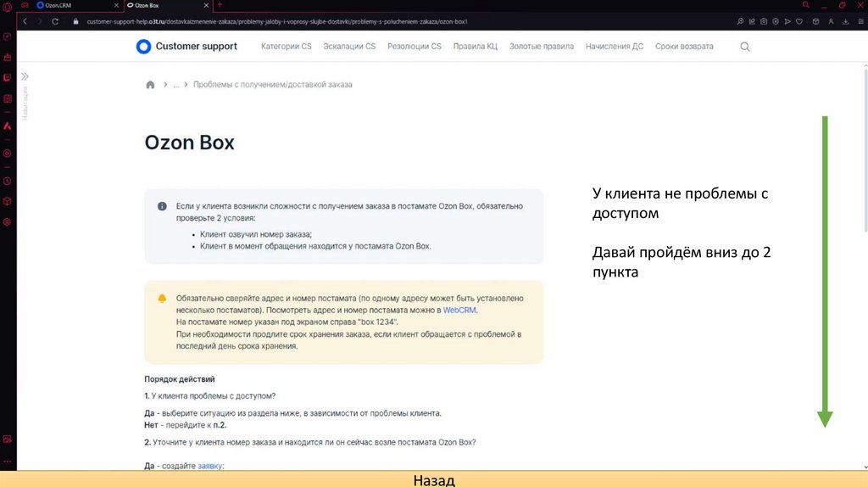The image size is (868, 487).
Task: Open GX Corner gamepad icon in tab bar
Action: point(25,5)
